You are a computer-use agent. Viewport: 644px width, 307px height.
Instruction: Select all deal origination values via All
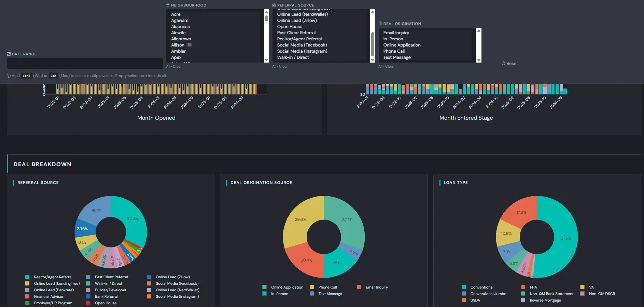(380, 67)
